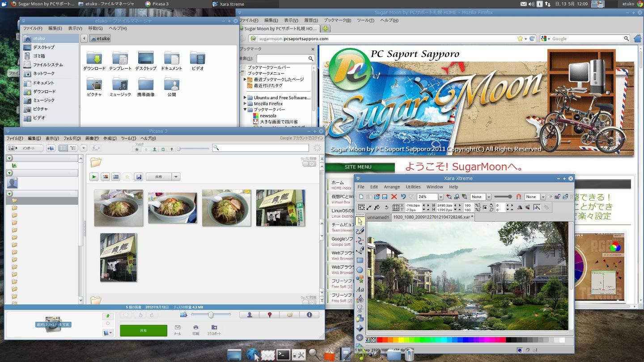Click the Print icon in Picasa
The image size is (644, 362).
[x=196, y=328]
